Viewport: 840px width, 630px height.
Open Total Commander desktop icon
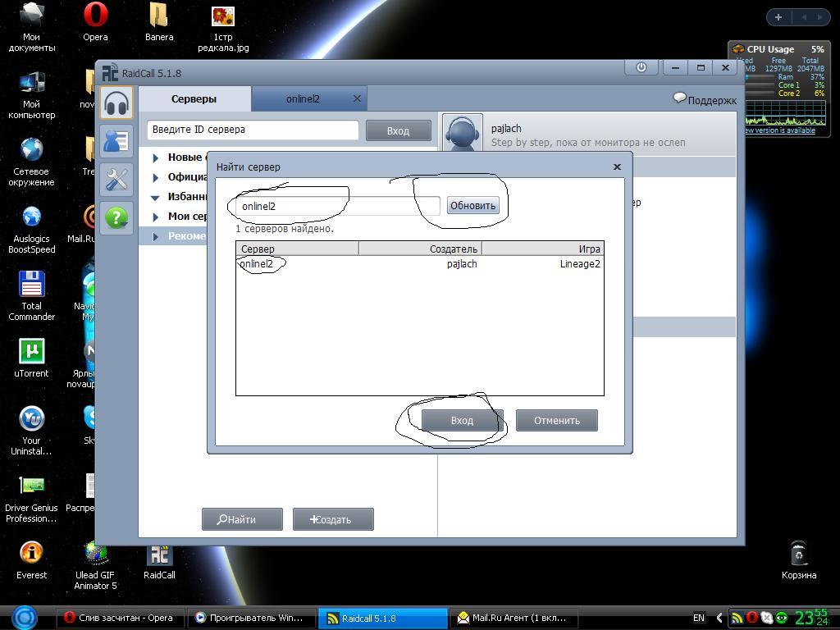[32, 296]
